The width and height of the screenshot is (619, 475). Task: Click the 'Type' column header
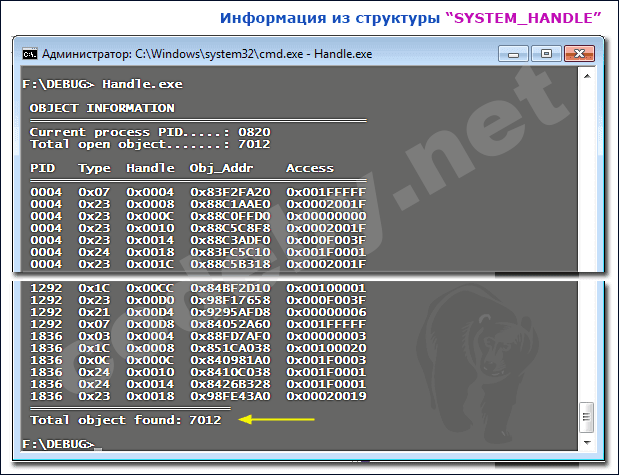click(94, 168)
